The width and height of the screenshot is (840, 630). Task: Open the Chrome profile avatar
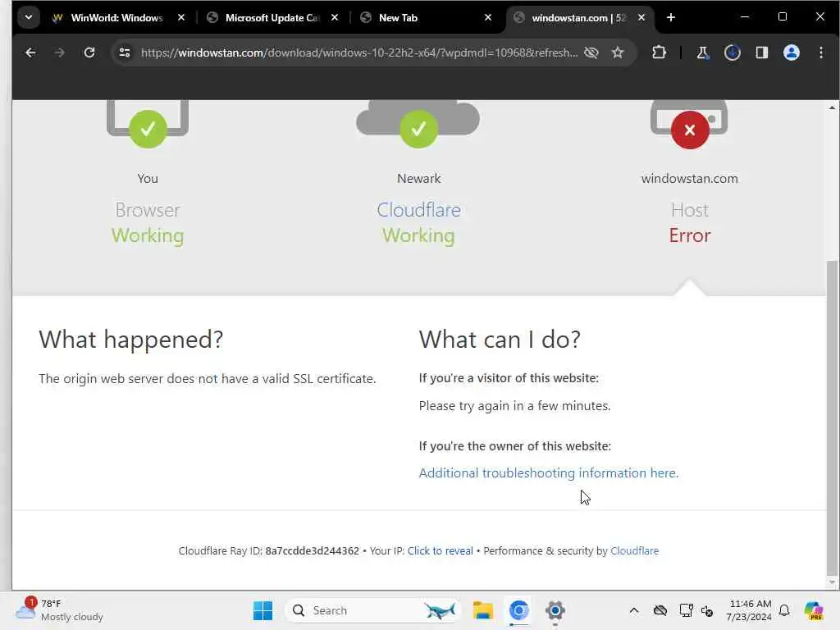[x=792, y=52]
